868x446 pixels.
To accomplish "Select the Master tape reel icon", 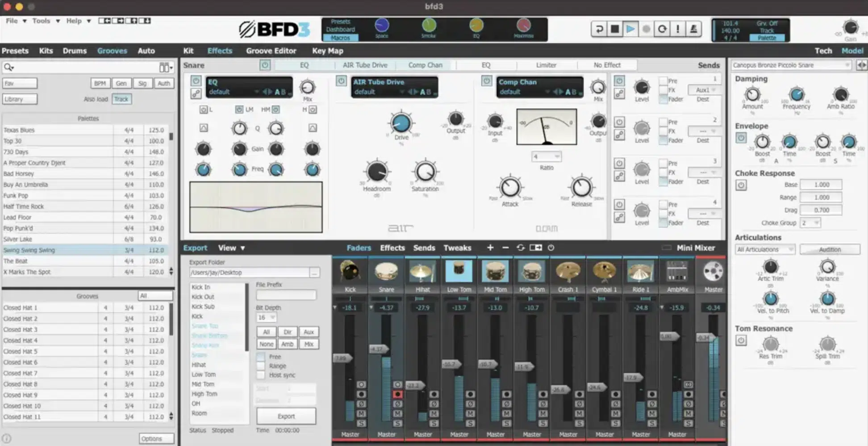I will pyautogui.click(x=713, y=271).
